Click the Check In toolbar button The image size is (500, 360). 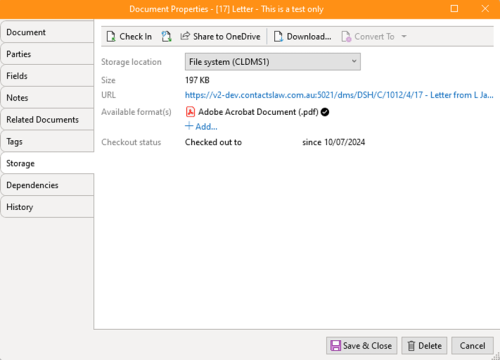click(129, 36)
